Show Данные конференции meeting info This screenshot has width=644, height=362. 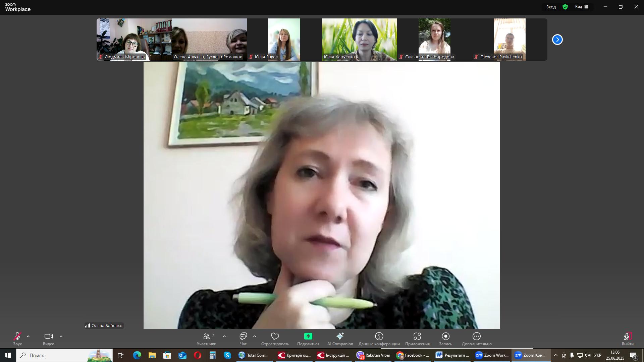pos(379,339)
